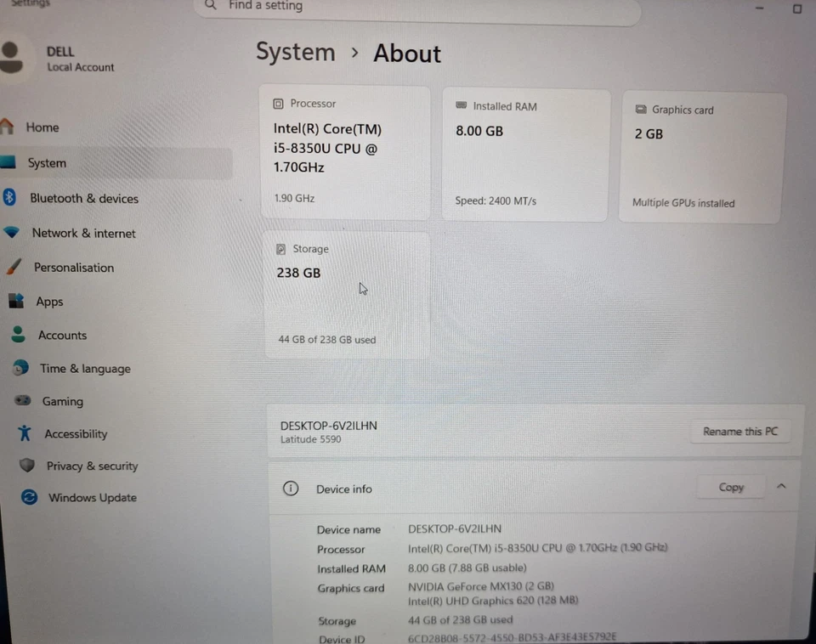The height and width of the screenshot is (644, 816).
Task: Click the Windows Update refresh icon
Action: 29,497
